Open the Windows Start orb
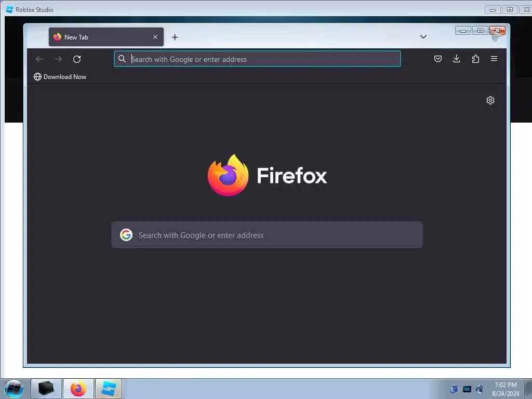The height and width of the screenshot is (399, 532). 14,389
